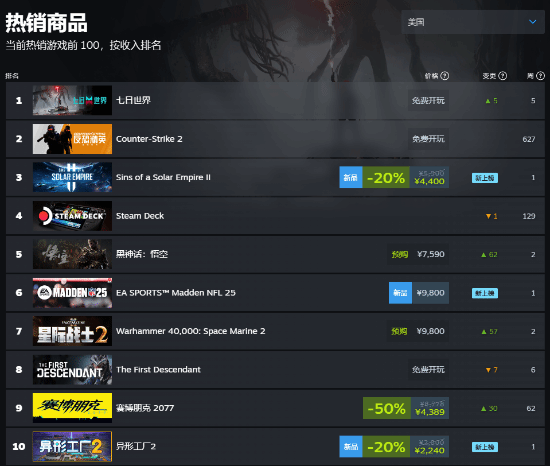Image resolution: width=550 pixels, height=466 pixels.
Task: Open the Steam Deck logo thumbnail
Action: coord(72,216)
